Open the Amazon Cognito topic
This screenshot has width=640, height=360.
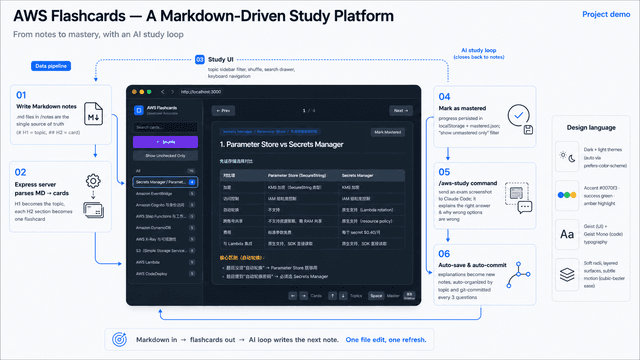point(165,205)
